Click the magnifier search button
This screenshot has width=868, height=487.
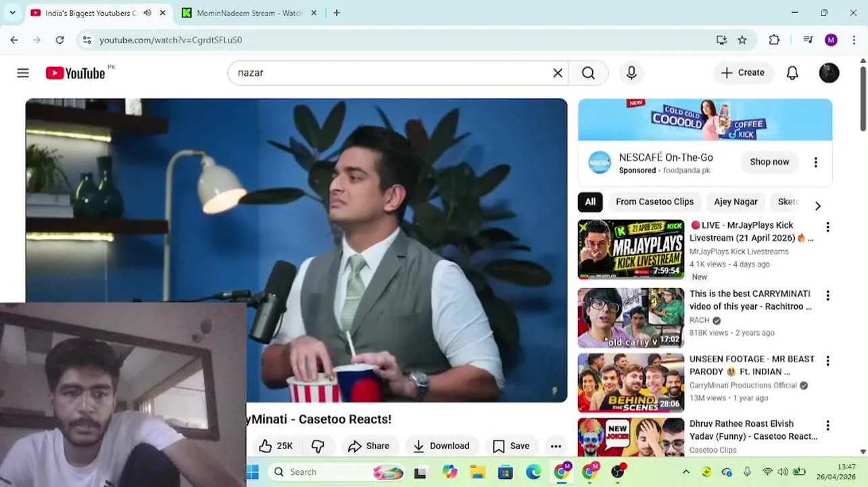pos(588,73)
